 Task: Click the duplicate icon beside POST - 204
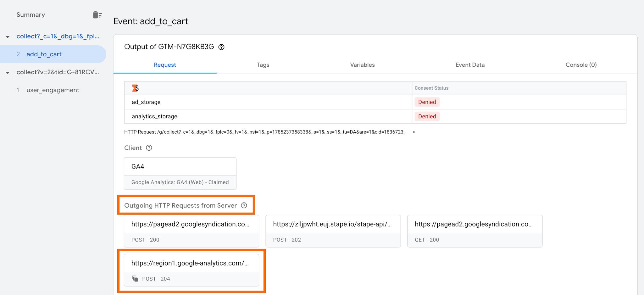[135, 279]
